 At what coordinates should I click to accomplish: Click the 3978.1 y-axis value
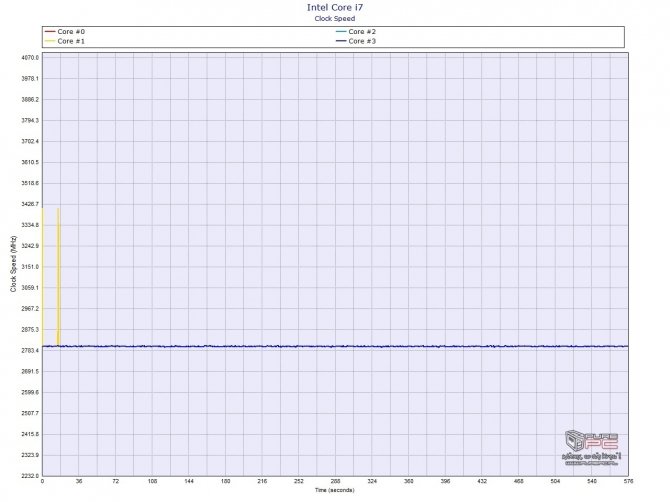(x=30, y=78)
